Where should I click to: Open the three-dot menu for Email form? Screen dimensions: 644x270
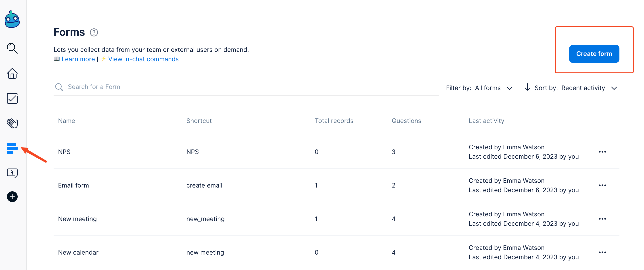pyautogui.click(x=602, y=186)
